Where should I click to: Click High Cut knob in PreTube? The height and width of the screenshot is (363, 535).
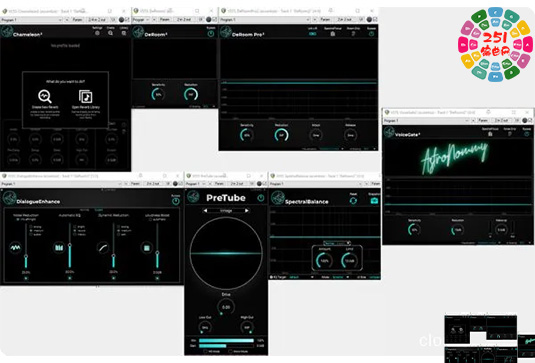(x=247, y=327)
